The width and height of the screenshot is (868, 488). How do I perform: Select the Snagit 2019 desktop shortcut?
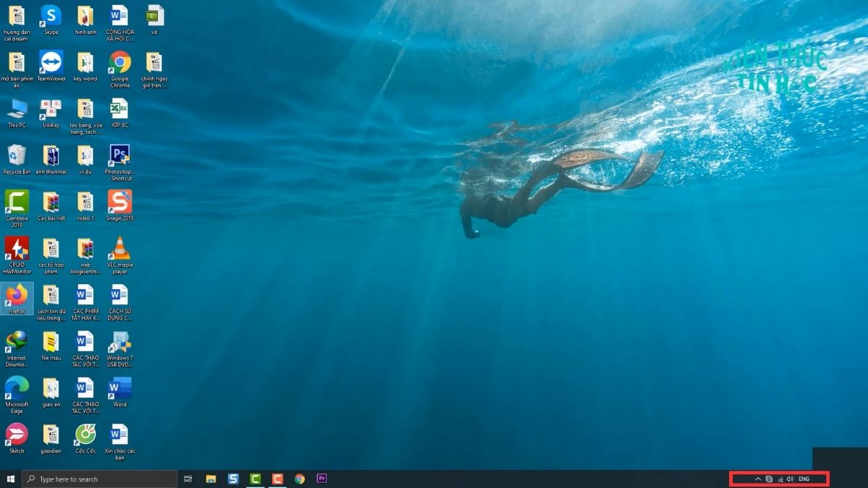coord(120,206)
